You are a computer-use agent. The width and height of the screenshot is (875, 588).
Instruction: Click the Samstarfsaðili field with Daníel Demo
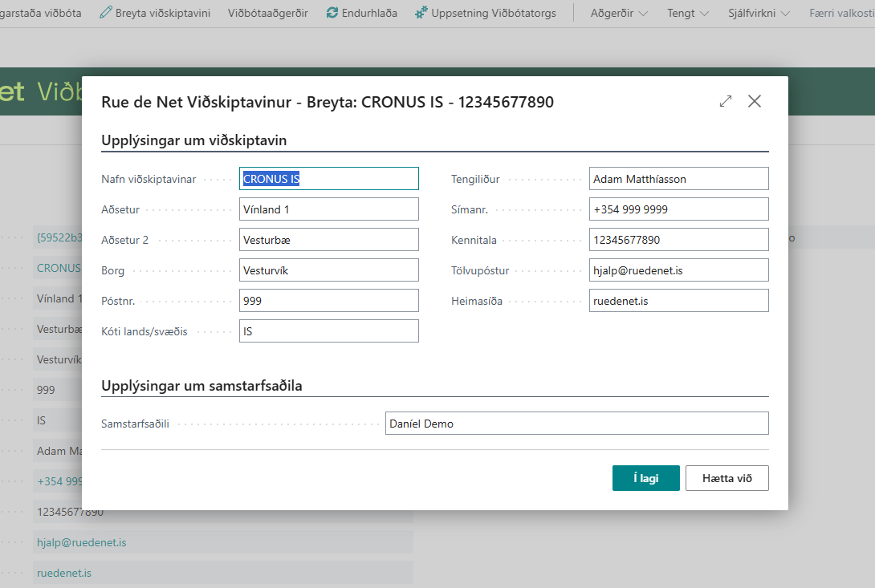point(576,424)
